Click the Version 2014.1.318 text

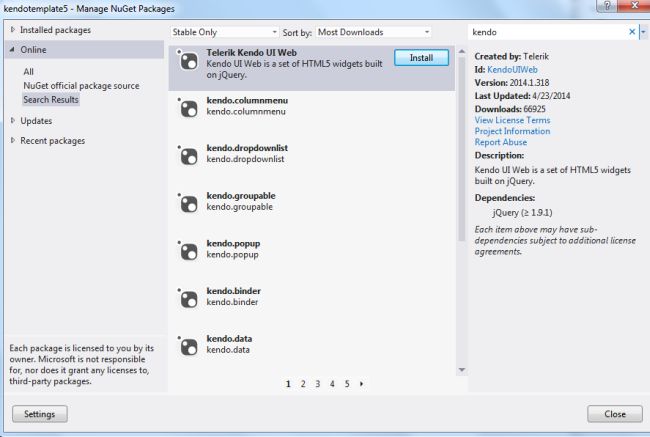[x=512, y=83]
